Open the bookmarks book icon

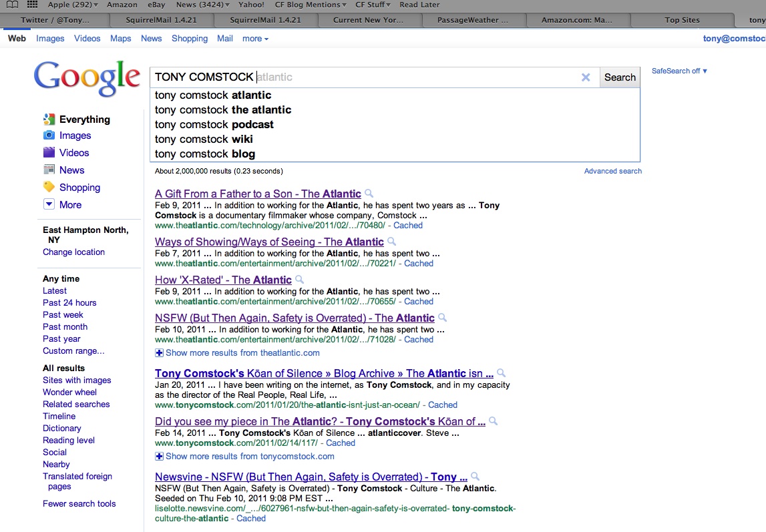12,5
